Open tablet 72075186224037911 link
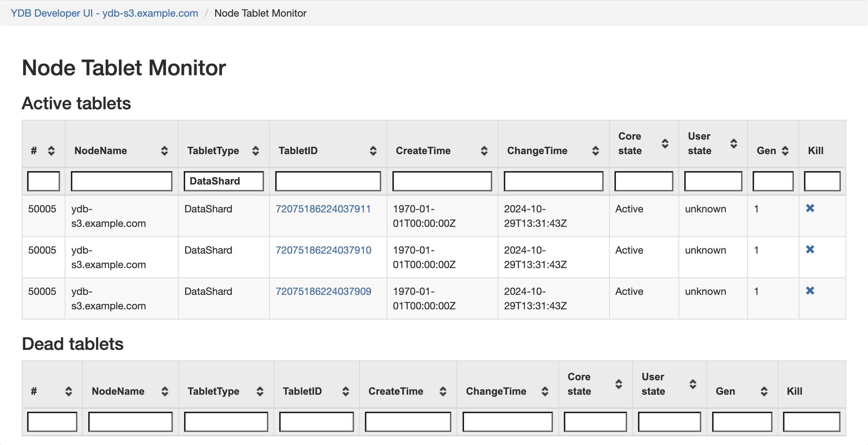Screen dimensions: 868x445 click(323, 209)
